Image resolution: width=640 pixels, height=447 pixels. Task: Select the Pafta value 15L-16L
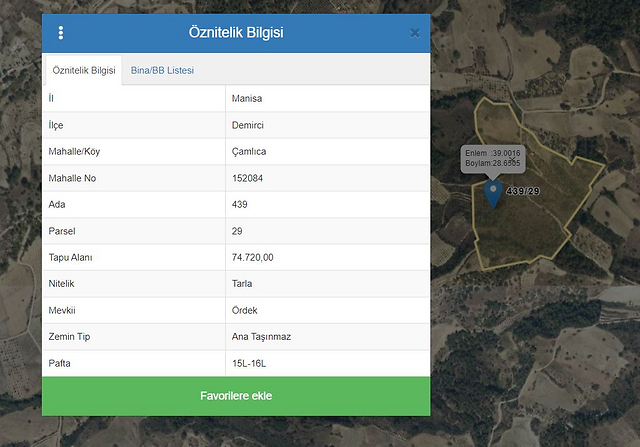coord(249,363)
